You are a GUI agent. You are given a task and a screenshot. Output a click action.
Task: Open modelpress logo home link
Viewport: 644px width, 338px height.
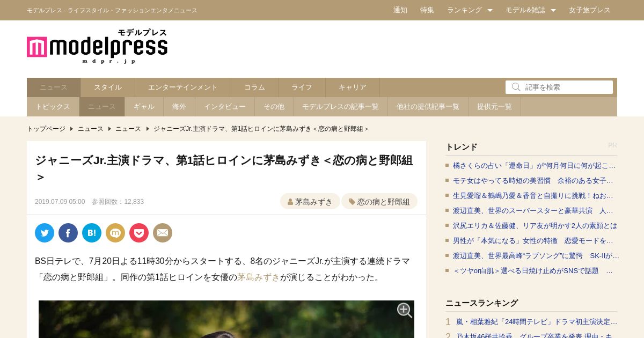(97, 46)
